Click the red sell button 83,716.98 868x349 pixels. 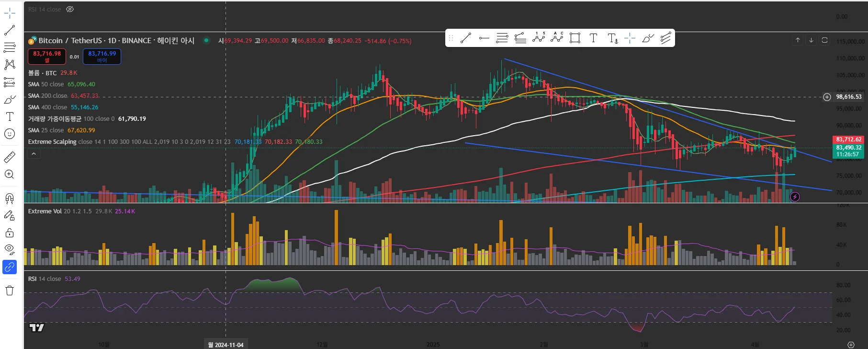click(x=47, y=57)
